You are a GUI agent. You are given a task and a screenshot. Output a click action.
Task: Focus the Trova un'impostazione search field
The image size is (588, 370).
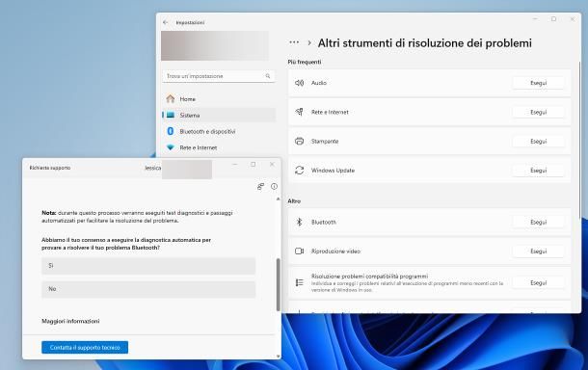[x=219, y=76]
